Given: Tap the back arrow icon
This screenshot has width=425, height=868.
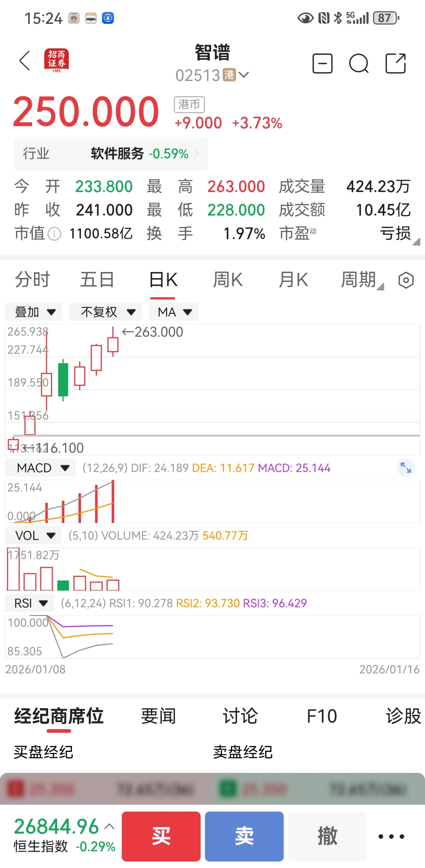Looking at the screenshot, I should 25,60.
